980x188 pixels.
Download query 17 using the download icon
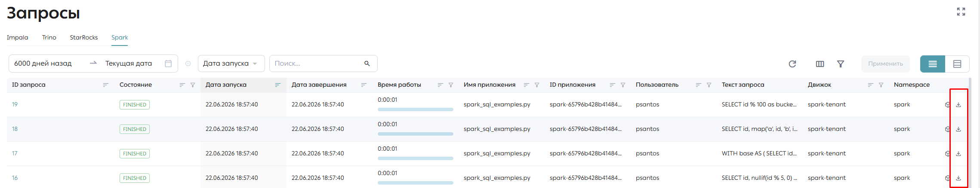click(x=958, y=154)
